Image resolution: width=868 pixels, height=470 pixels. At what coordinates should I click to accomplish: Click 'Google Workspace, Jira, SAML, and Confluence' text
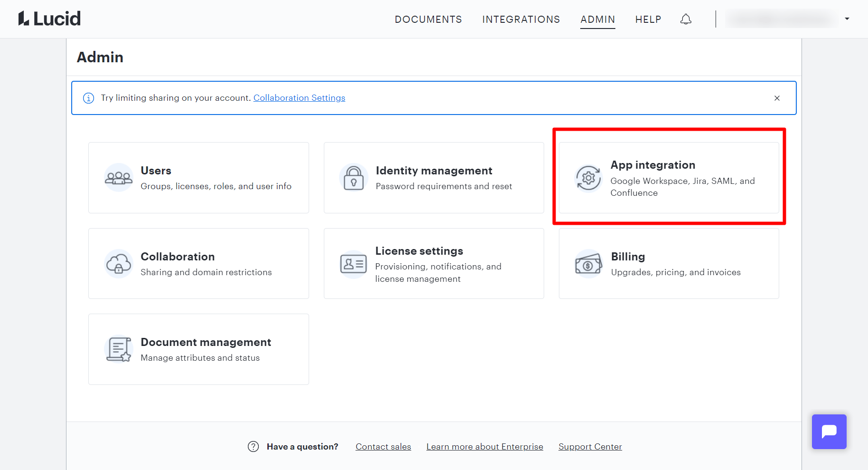pyautogui.click(x=683, y=187)
